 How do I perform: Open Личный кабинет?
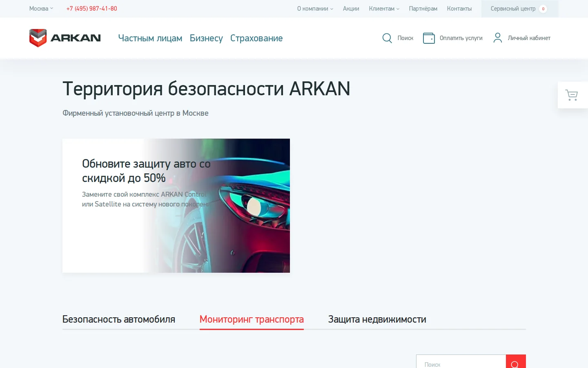pyautogui.click(x=529, y=38)
